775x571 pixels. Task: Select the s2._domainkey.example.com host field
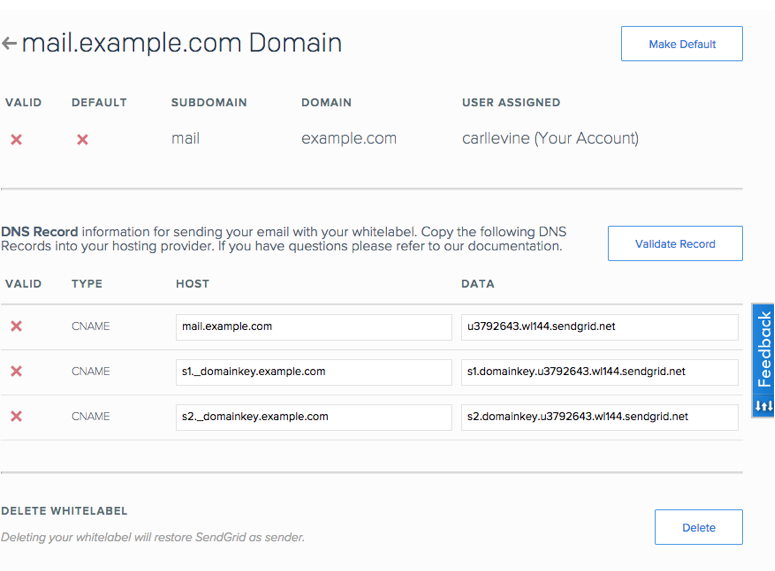click(313, 417)
